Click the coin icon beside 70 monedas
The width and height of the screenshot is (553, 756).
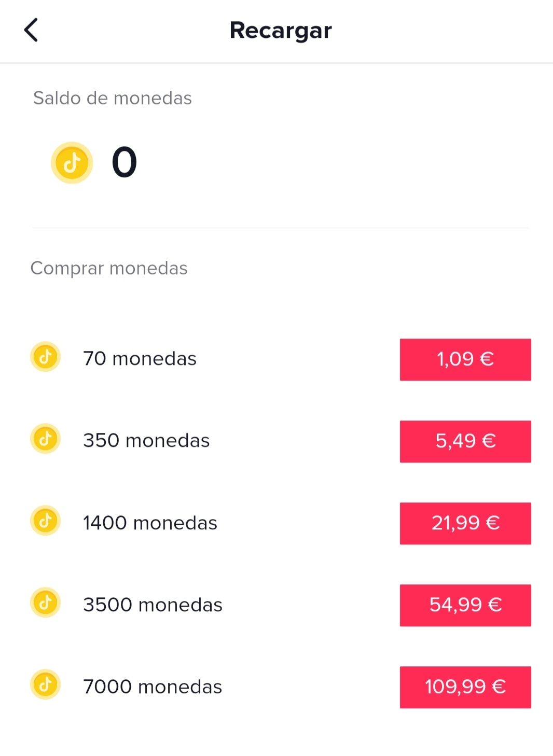click(46, 357)
